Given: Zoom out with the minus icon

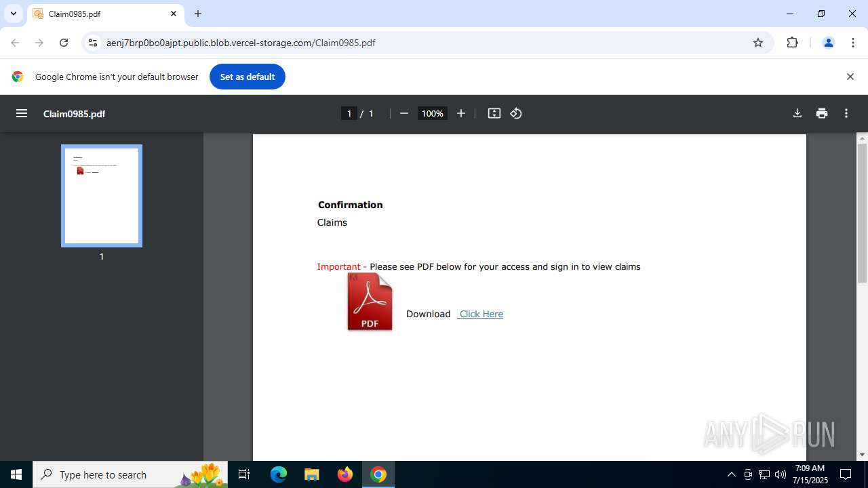Looking at the screenshot, I should pyautogui.click(x=404, y=113).
